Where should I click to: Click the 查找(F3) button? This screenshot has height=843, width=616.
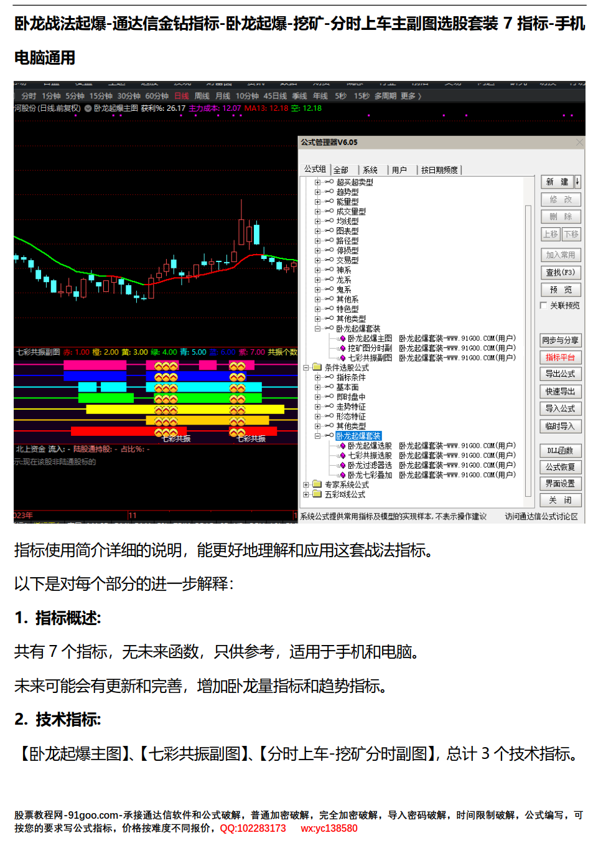pyautogui.click(x=561, y=273)
